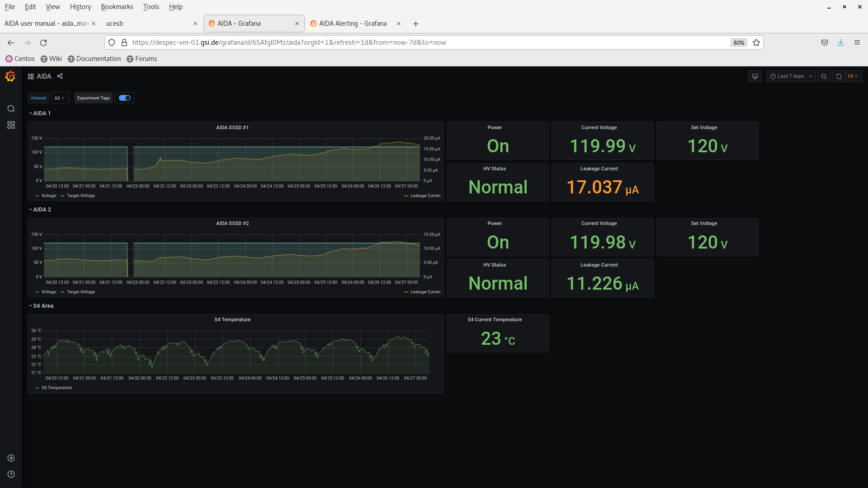Open the channel All dropdown

(60, 98)
